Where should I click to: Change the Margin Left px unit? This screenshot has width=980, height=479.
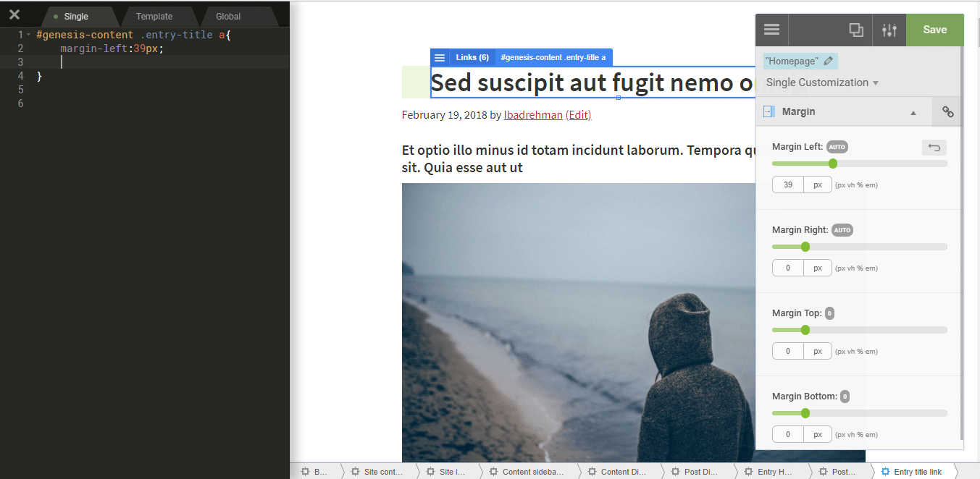pos(818,185)
